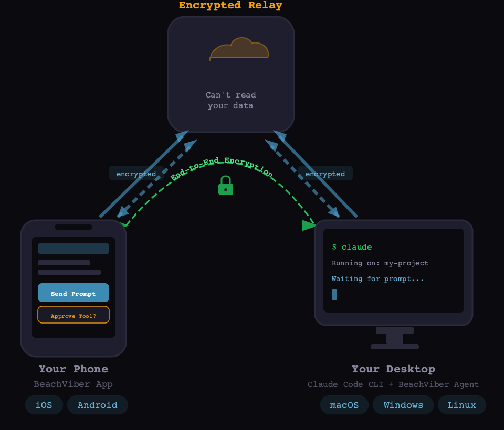The width and height of the screenshot is (504, 430).
Task: Select the green padlock End-to-End Encryption icon
Action: coord(225,185)
